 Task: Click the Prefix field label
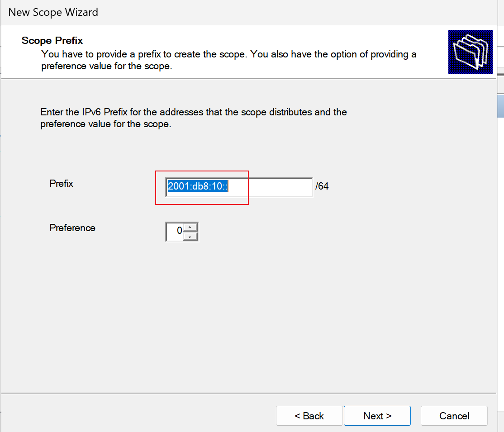(62, 184)
